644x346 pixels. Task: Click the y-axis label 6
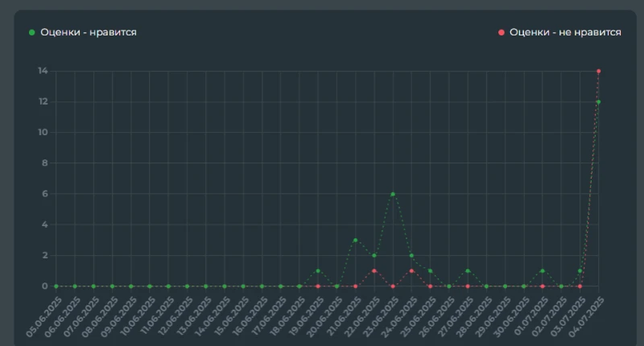click(x=45, y=194)
